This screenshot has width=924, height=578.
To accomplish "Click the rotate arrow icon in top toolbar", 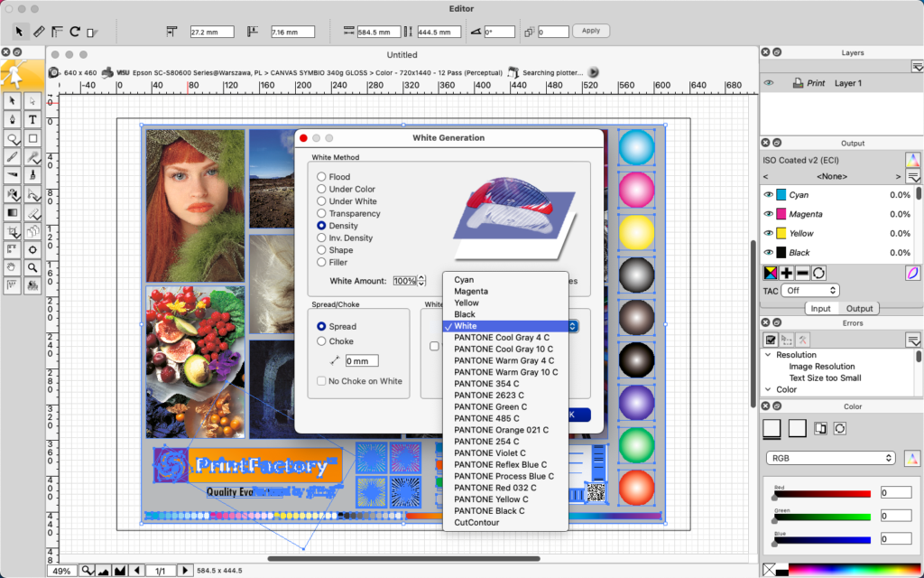I will [75, 32].
